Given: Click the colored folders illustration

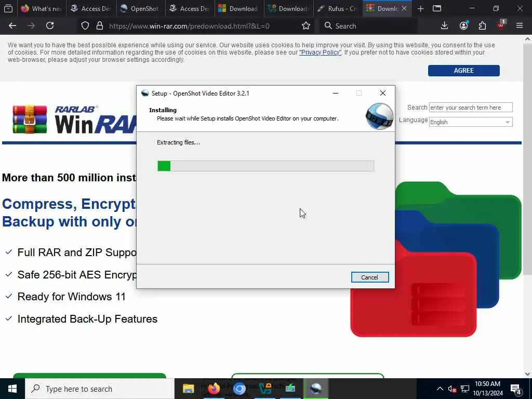Looking at the screenshot, I should 436,259.
